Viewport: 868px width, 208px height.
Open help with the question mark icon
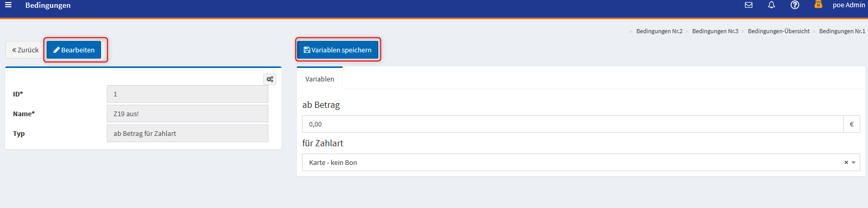point(795,5)
